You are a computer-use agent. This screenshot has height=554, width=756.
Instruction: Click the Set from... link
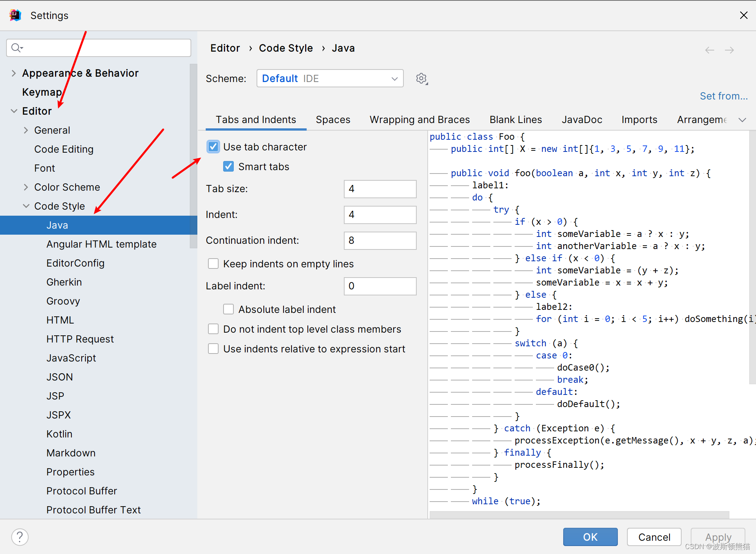(723, 96)
